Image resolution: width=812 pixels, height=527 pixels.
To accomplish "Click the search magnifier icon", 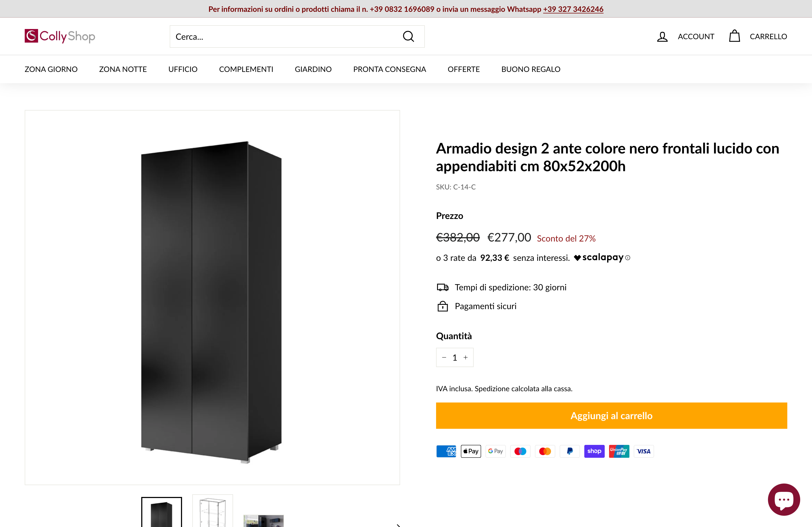I will pos(408,36).
